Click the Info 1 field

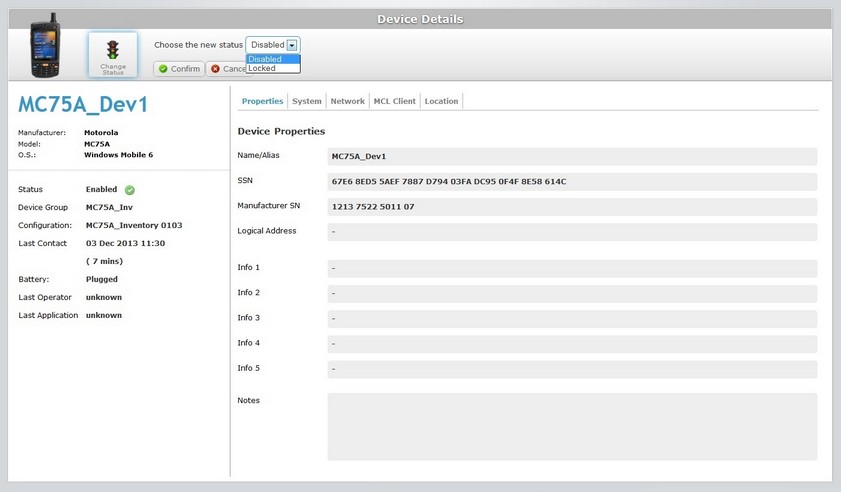pyautogui.click(x=572, y=269)
